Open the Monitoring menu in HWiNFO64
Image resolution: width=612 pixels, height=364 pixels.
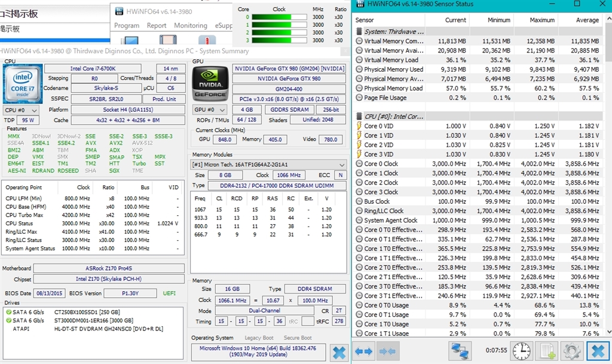pos(191,25)
